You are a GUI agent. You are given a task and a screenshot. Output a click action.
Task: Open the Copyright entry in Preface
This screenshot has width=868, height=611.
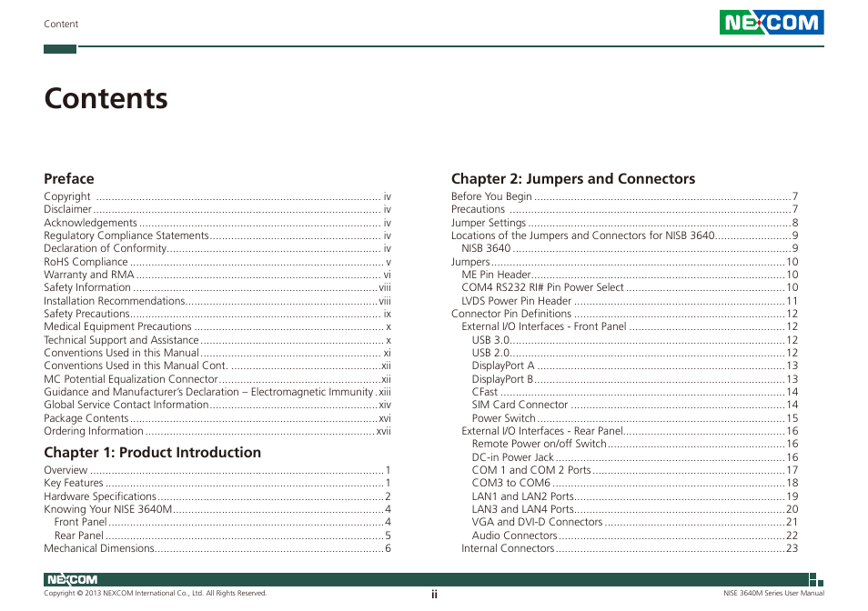pos(217,196)
